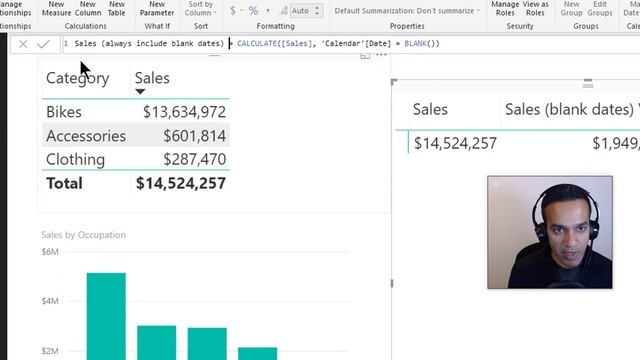Click the descending sort arrow under Sales
The height and width of the screenshot is (360, 640).
[x=140, y=91]
